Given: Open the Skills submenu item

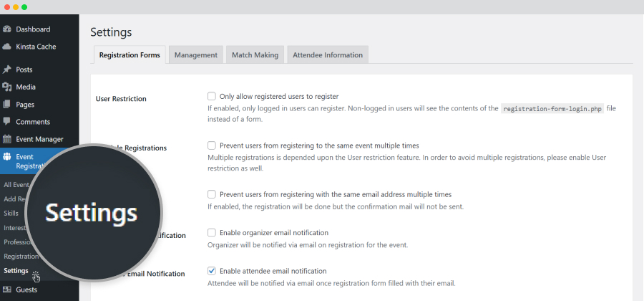Looking at the screenshot, I should click(11, 213).
